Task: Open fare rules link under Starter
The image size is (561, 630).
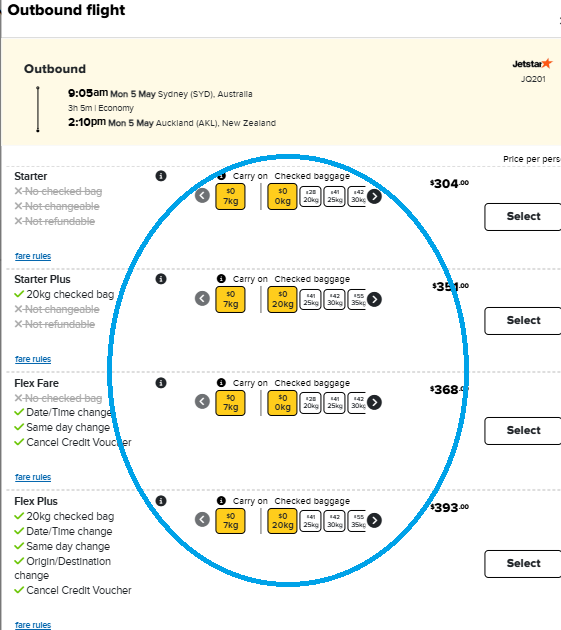Action: click(x=33, y=256)
